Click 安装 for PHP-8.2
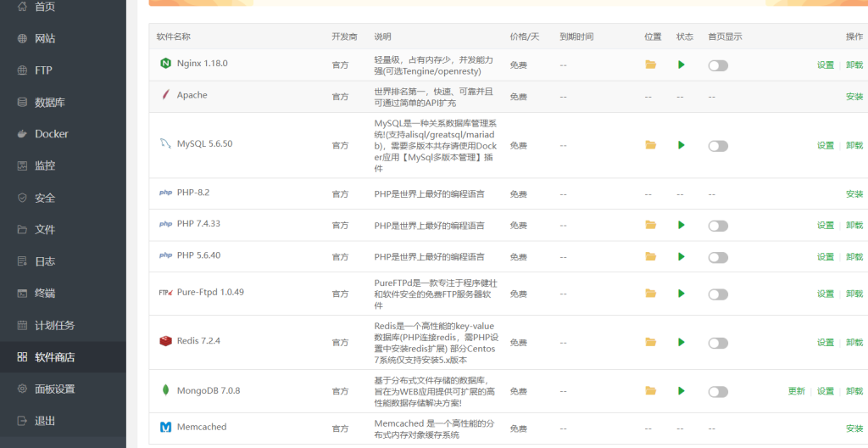868x448 pixels. coord(854,194)
